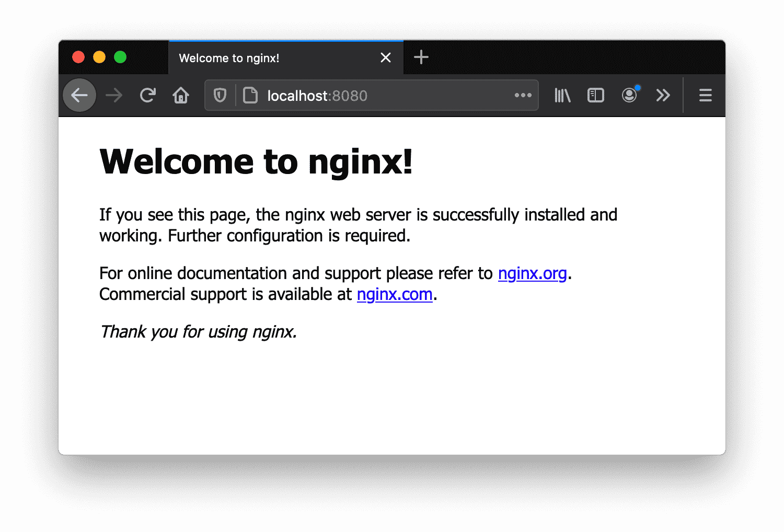Open a new tab with plus

point(421,57)
